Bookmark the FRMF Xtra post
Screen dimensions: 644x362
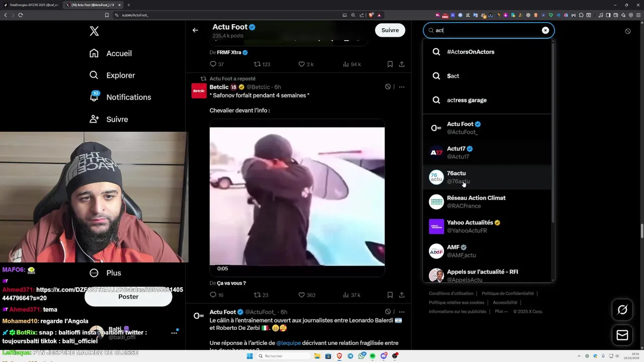[390, 64]
